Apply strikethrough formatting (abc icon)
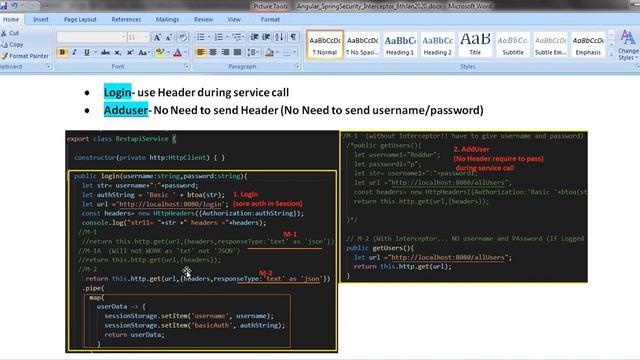640x360 pixels. (105, 53)
